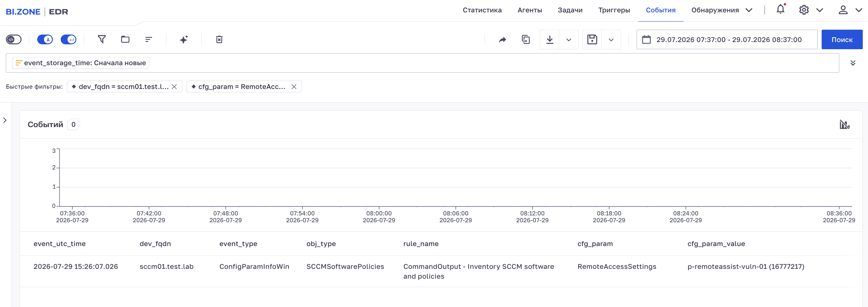Click the Поиск search button
The width and height of the screenshot is (868, 307).
tap(842, 39)
